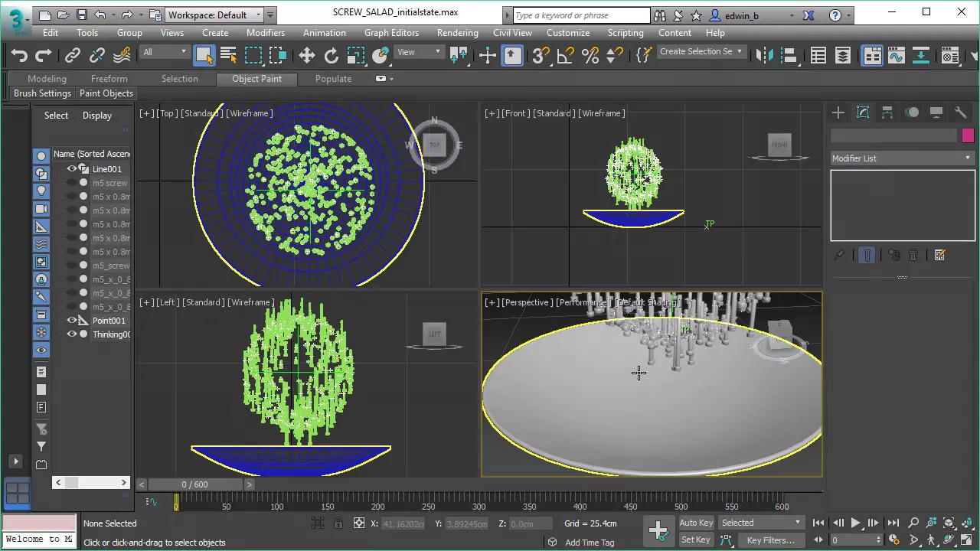980x551 pixels.
Task: Toggle visibility eye for Point001
Action: (x=72, y=321)
